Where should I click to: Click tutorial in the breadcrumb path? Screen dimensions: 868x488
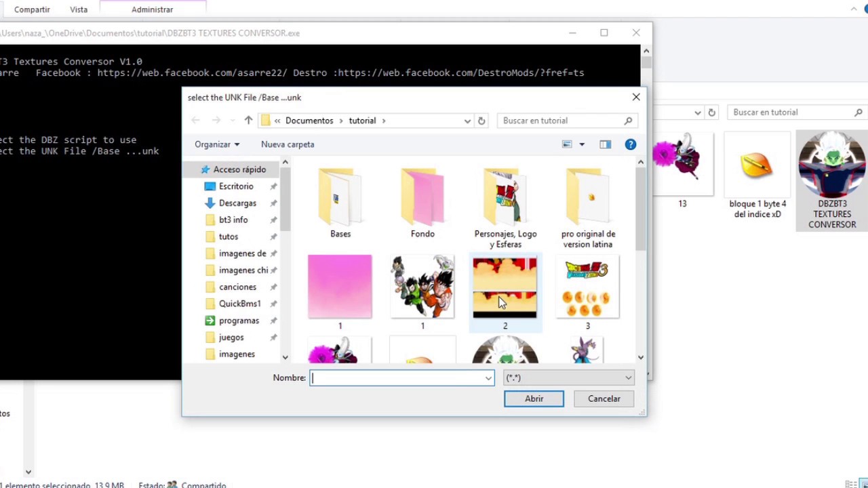click(362, 121)
